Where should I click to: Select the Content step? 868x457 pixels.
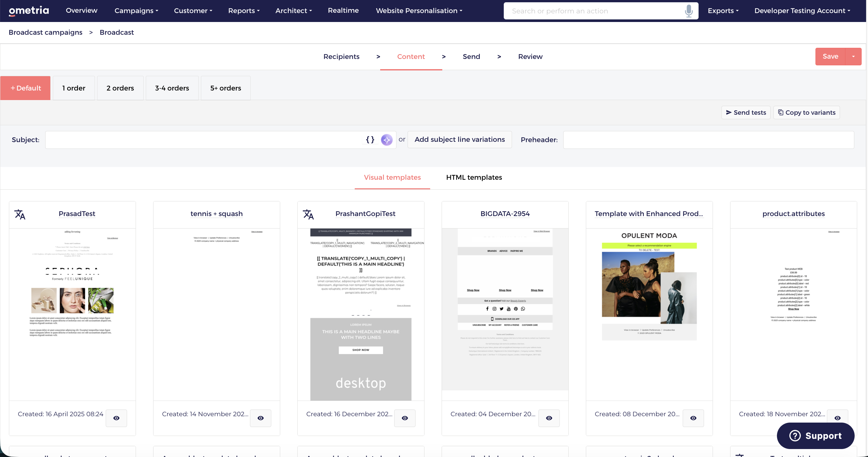411,56
